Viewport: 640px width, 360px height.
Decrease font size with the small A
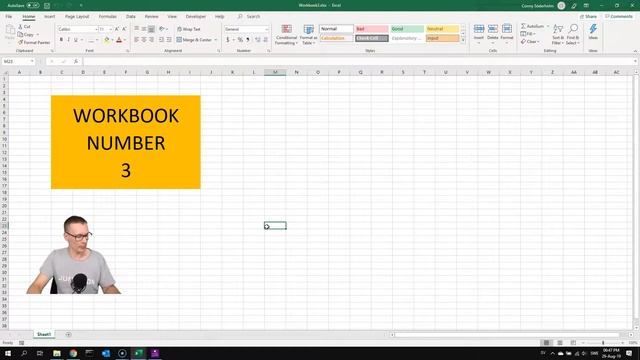124,29
